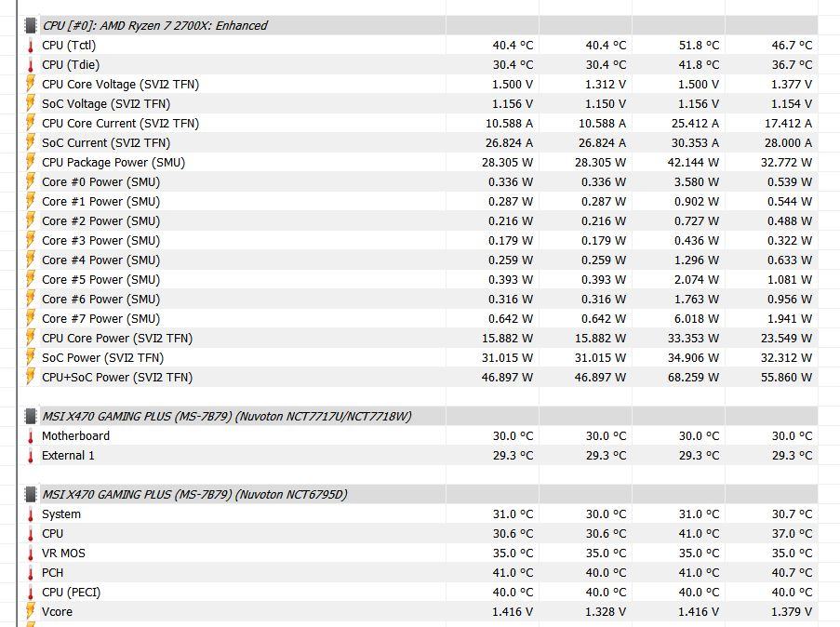Click the thermometer icon beside CPU (Tdie)
840x627 pixels.
pos(30,64)
